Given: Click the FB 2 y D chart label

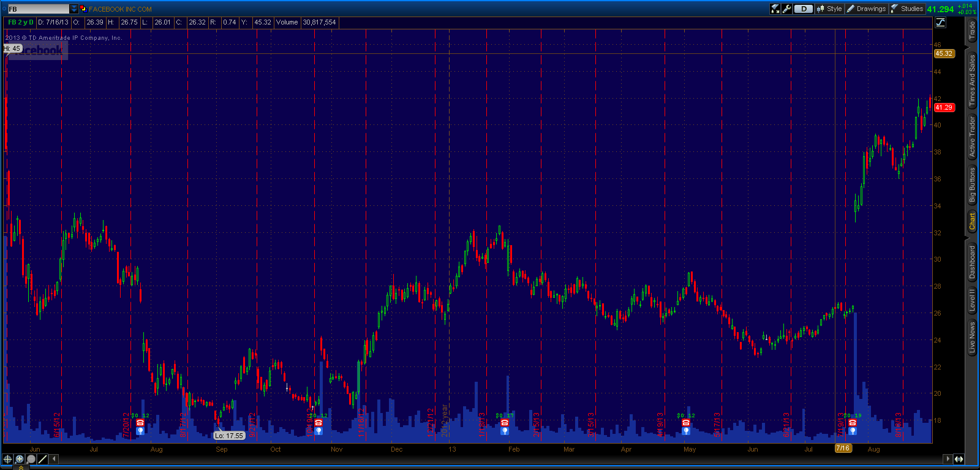Looking at the screenshot, I should [21, 22].
